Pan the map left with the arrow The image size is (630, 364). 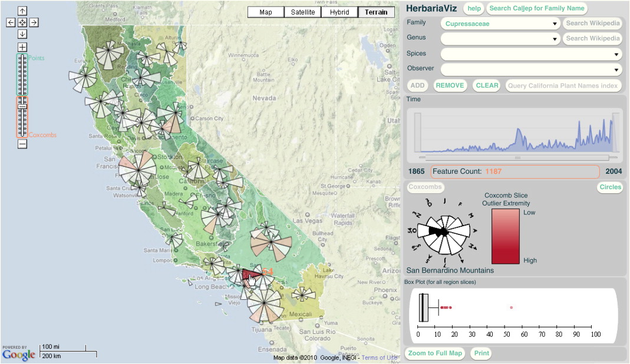11,22
